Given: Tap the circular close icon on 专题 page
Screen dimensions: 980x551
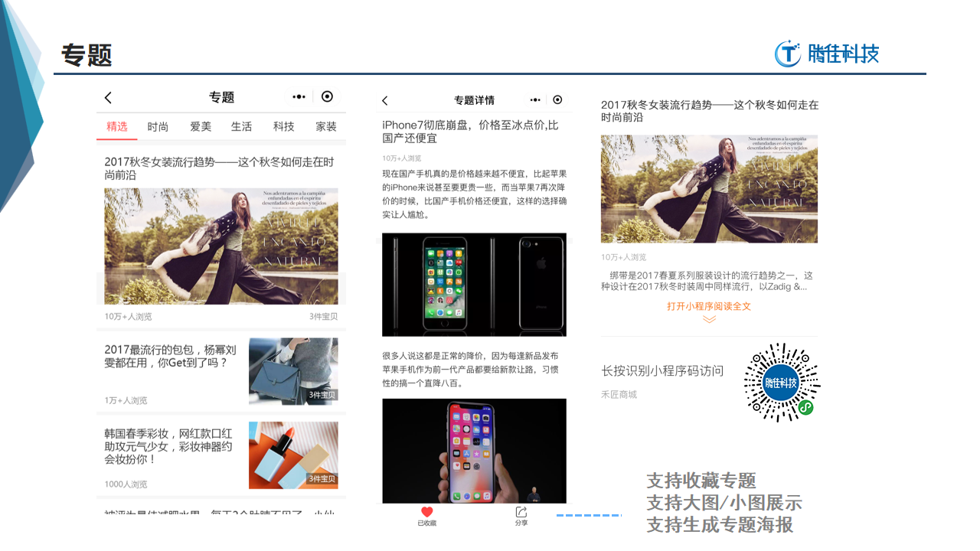Looking at the screenshot, I should point(328,96).
